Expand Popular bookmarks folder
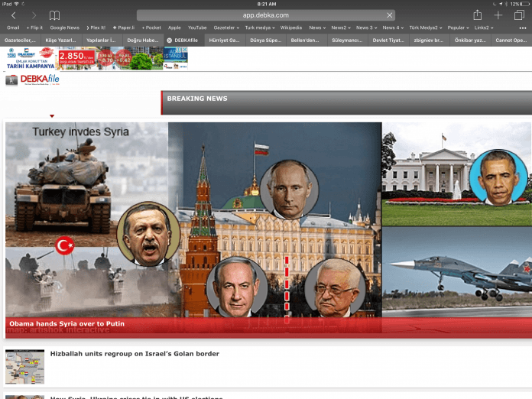Screen dimensions: 532x399 pyautogui.click(x=458, y=28)
